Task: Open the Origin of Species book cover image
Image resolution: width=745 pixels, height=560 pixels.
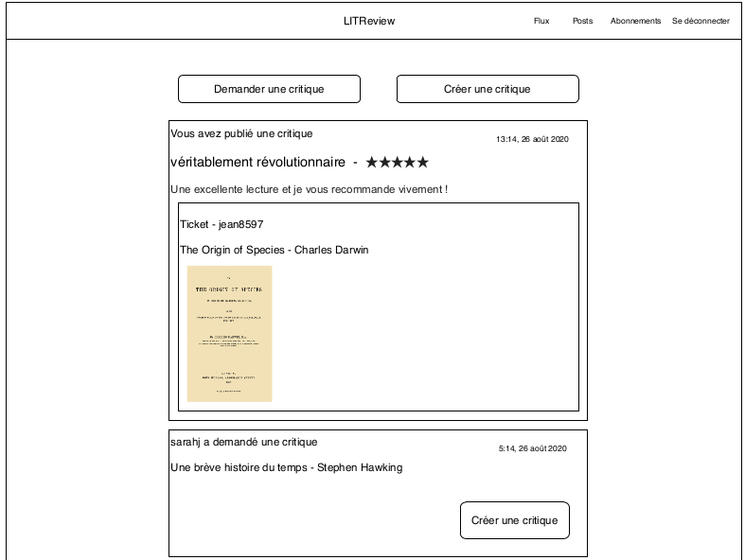Action: 229,334
